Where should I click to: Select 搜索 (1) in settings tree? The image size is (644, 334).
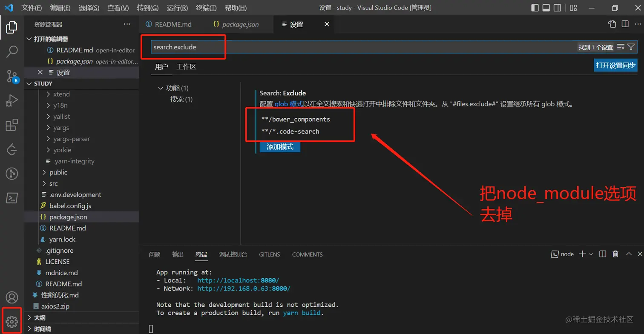181,99
